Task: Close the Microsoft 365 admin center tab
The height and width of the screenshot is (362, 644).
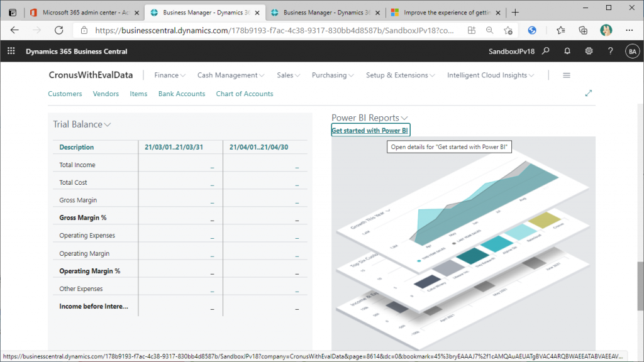Action: tap(136, 13)
